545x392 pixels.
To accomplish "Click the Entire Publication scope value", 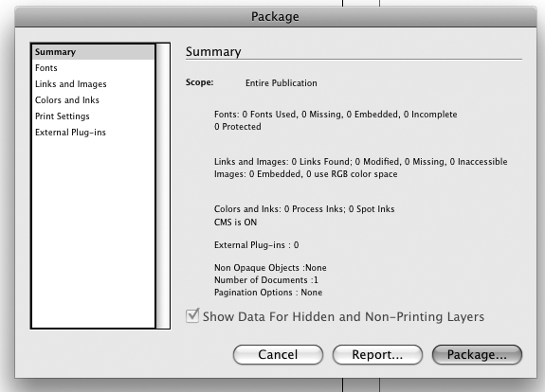I will (282, 83).
